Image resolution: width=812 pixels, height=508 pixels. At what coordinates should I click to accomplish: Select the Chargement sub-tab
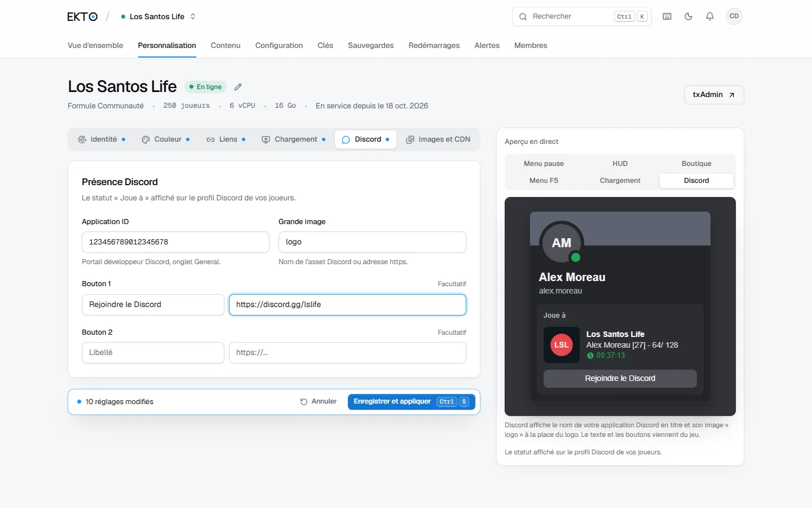click(x=294, y=139)
